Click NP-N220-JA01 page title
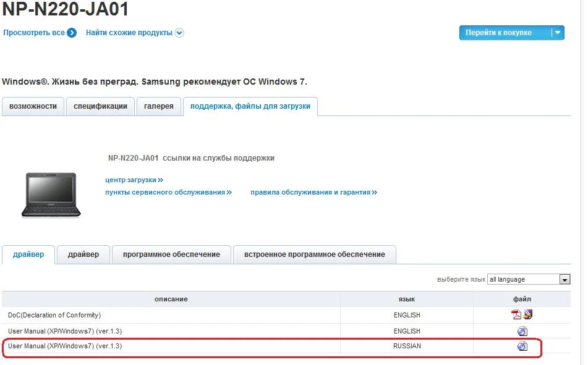Image resolution: width=588 pixels, height=365 pixels. click(66, 9)
